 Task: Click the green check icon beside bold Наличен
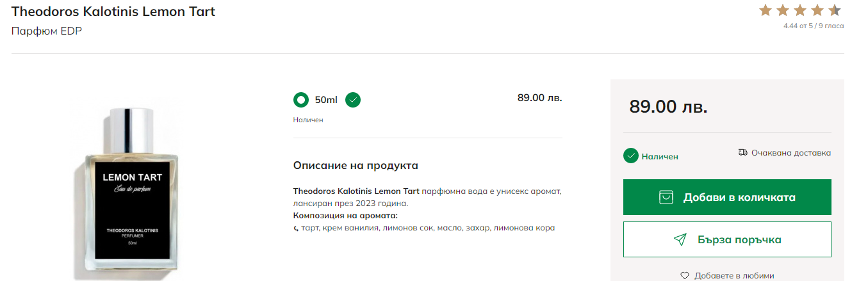click(x=631, y=156)
